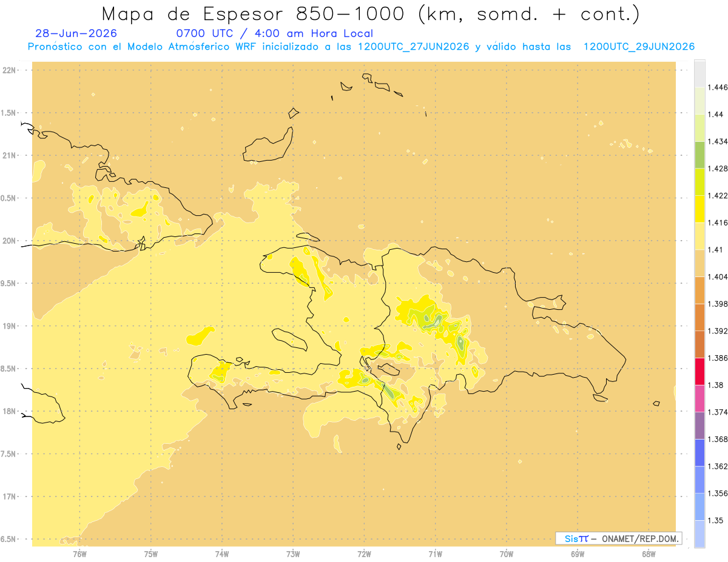Click the gray swatch atop the color legend
Screen dimensions: 728x562
699,73
